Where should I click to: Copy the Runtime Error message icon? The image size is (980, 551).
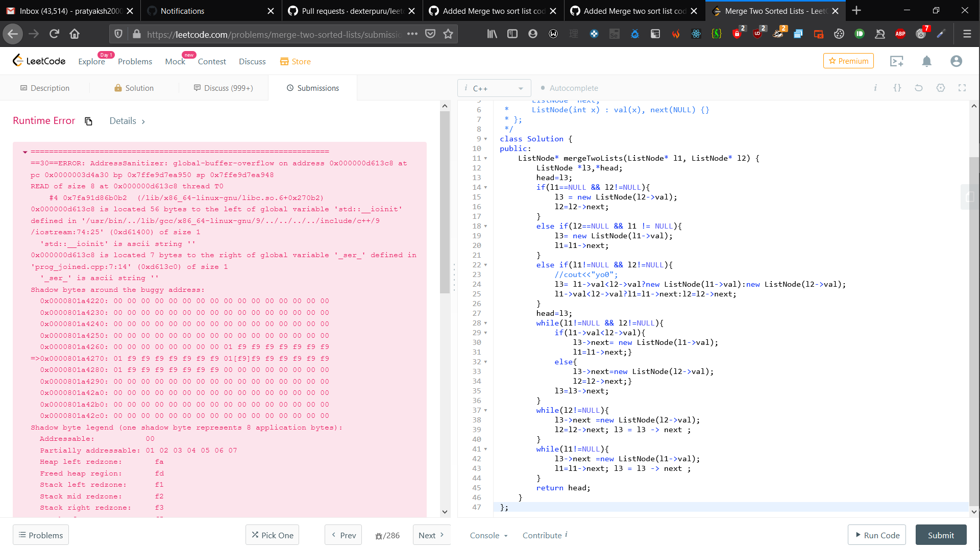click(88, 121)
